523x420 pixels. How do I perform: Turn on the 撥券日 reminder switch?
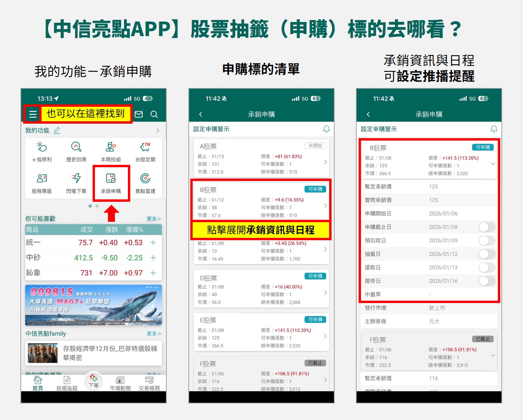tap(487, 281)
